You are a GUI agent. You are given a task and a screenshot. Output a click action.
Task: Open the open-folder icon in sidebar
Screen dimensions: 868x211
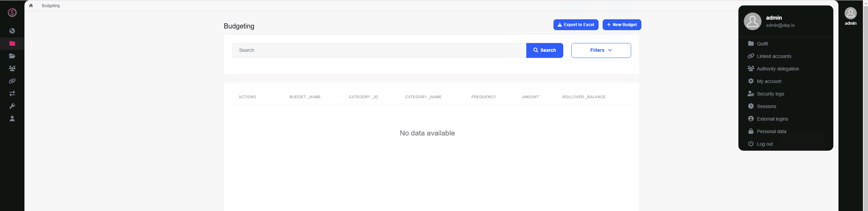click(x=12, y=56)
